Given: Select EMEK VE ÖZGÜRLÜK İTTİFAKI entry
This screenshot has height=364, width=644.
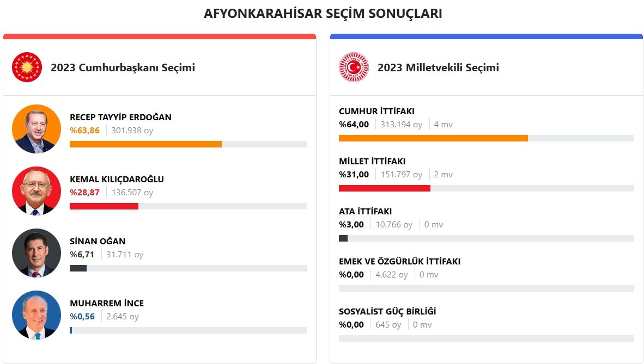Looking at the screenshot, I should pyautogui.click(x=399, y=262).
